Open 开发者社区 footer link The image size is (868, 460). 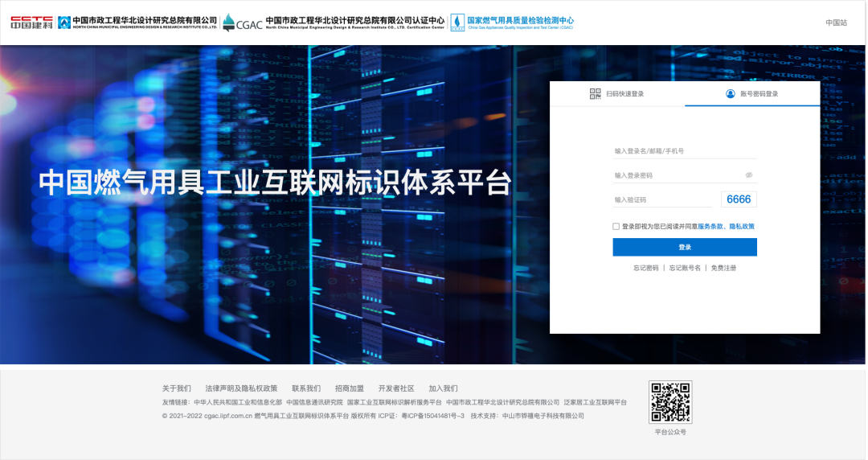point(396,388)
